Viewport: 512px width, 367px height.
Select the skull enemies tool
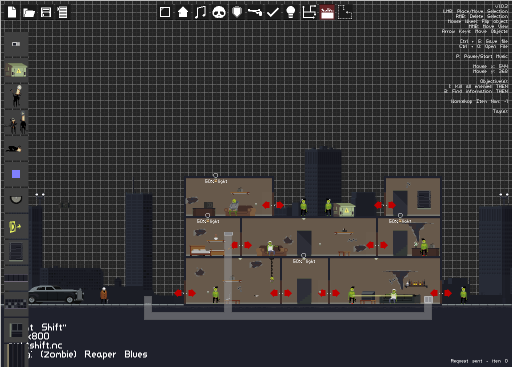(219, 13)
